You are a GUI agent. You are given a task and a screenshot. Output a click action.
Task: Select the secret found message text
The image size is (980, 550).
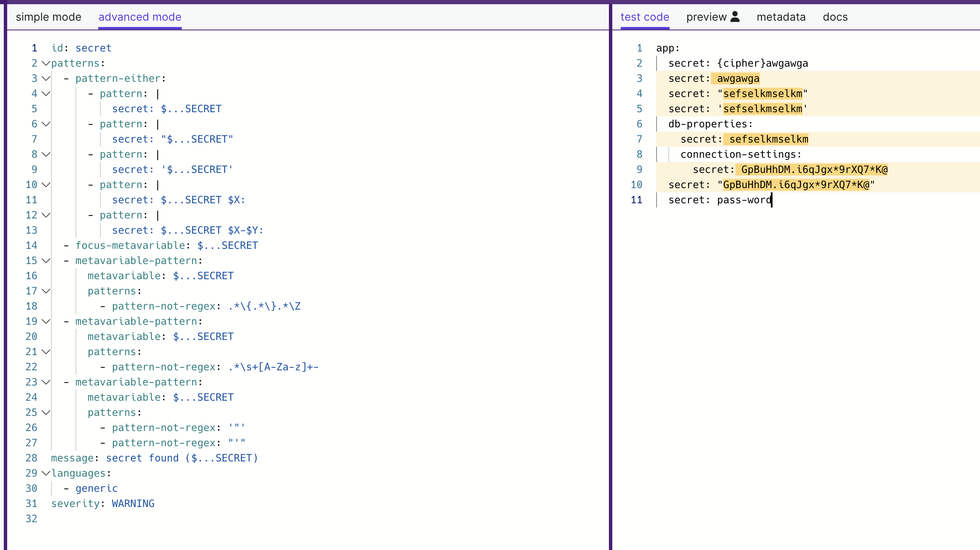(181, 458)
